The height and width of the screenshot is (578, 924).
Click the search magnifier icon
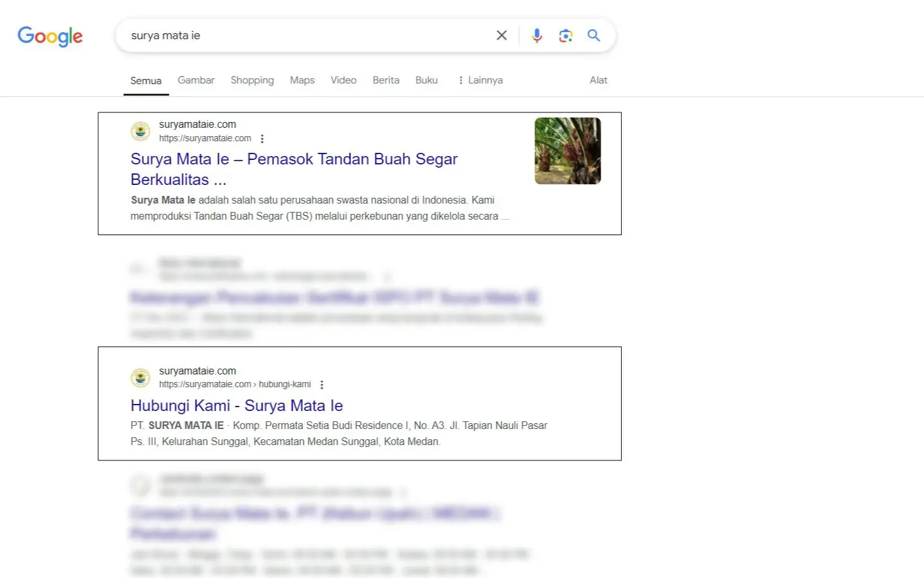pos(593,35)
